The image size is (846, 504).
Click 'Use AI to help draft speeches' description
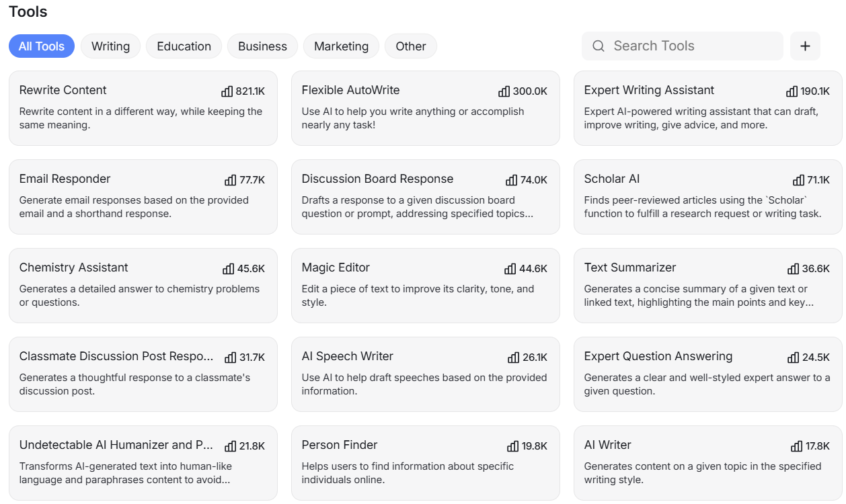click(x=424, y=384)
